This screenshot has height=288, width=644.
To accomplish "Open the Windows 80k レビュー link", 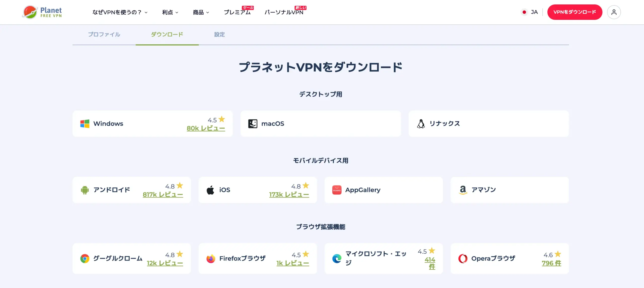I will (206, 128).
